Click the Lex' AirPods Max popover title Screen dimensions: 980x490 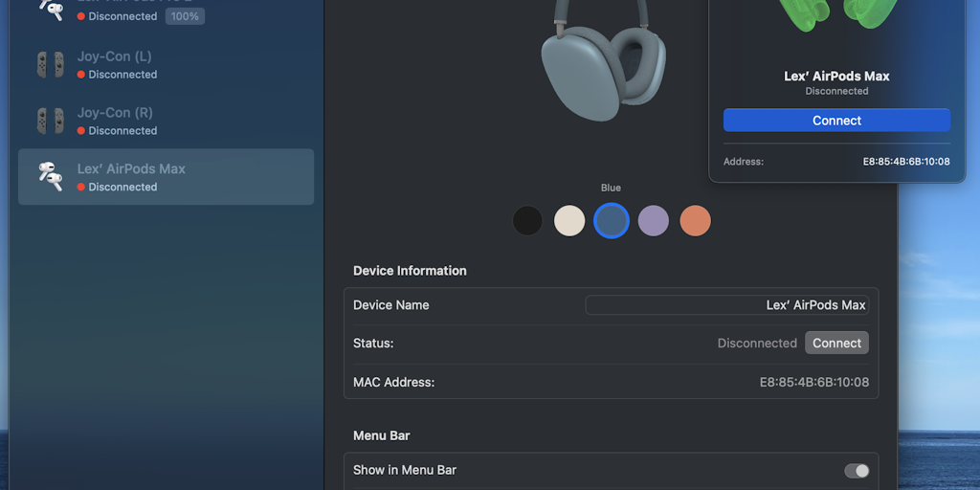point(836,77)
